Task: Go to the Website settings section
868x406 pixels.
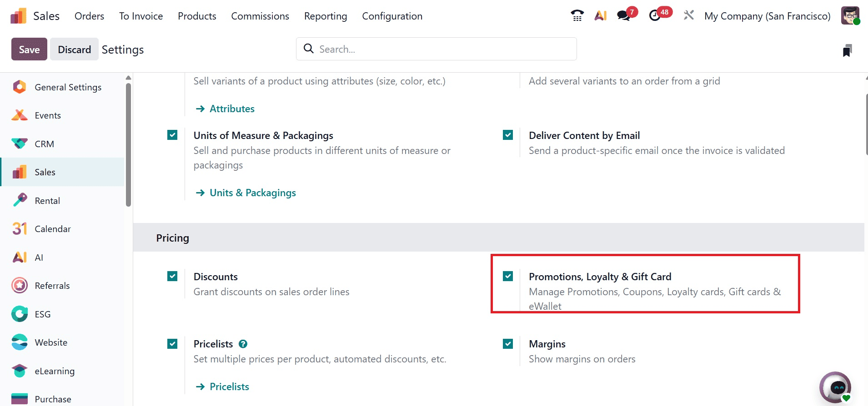Action: coord(51,342)
